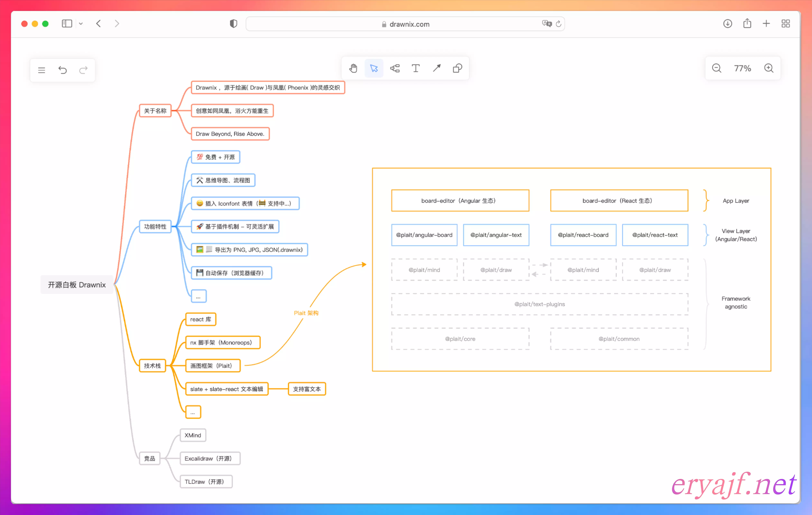The image size is (812, 515).
Task: Select the 画图框架 (Plait) node
Action: coord(213,366)
